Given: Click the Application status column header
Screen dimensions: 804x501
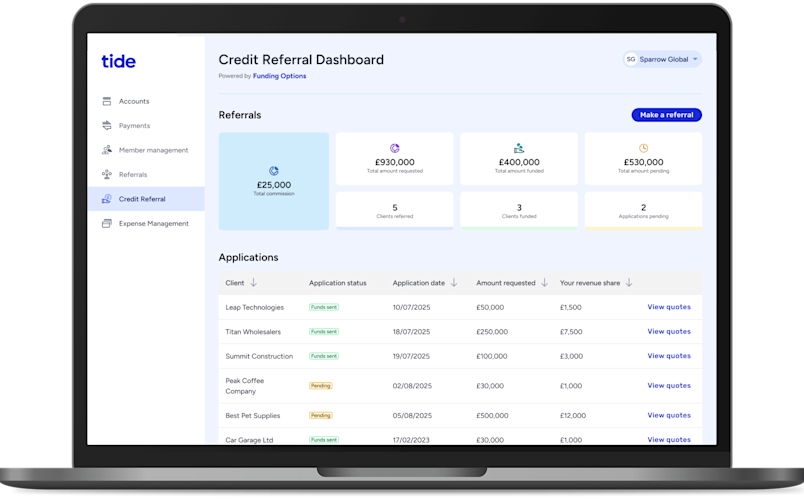Looking at the screenshot, I should (x=337, y=283).
